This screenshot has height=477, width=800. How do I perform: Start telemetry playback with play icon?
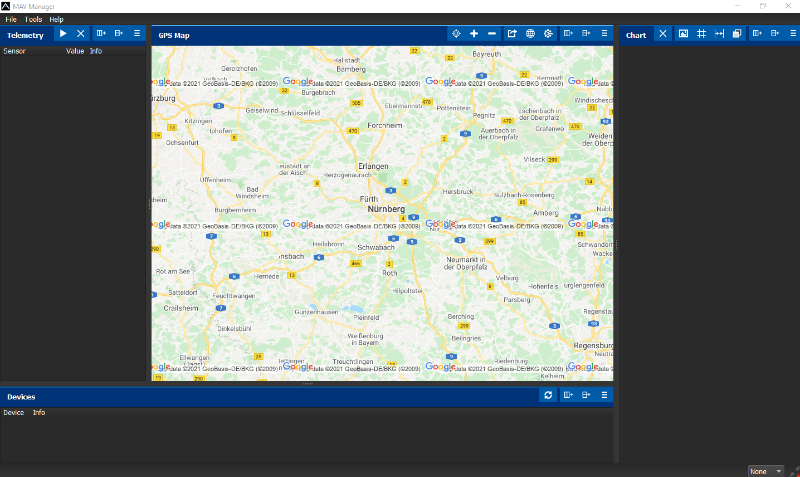pyautogui.click(x=63, y=34)
